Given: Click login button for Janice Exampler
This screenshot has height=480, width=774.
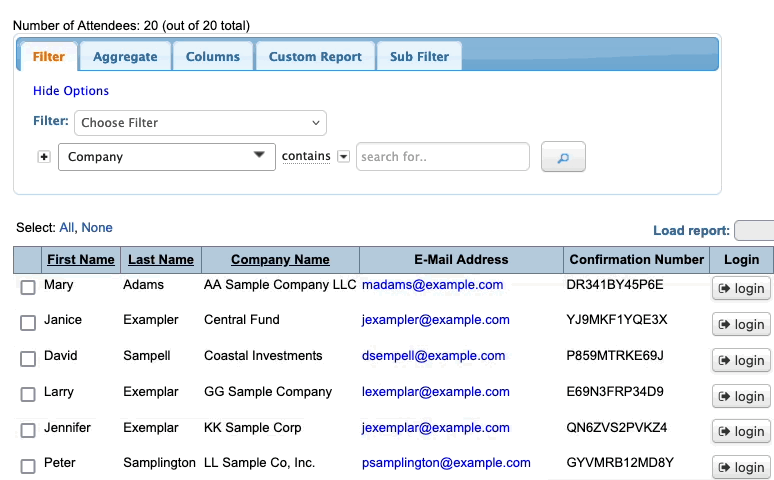Looking at the screenshot, I should [741, 324].
